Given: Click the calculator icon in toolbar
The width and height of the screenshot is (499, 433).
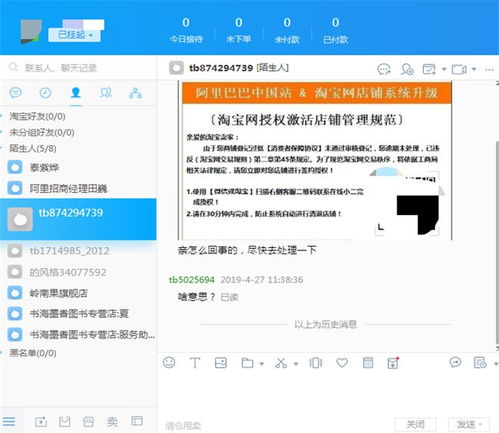Looking at the screenshot, I should click(x=368, y=363).
